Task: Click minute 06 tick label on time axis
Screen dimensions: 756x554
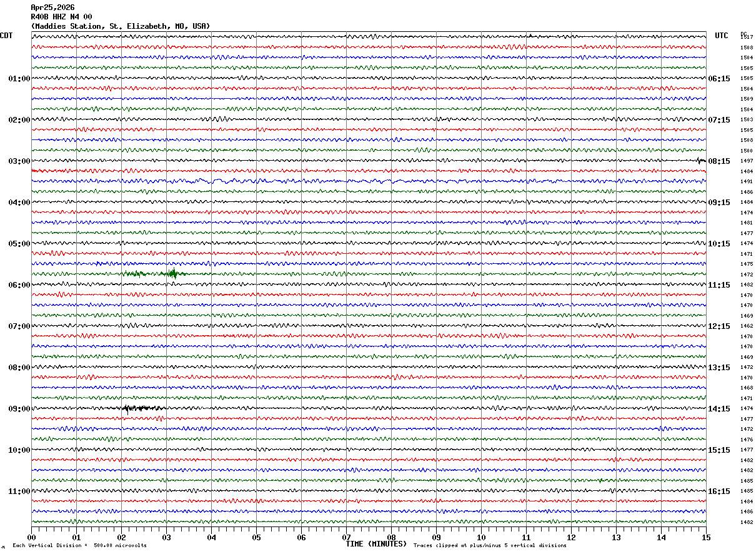Action: tap(301, 537)
